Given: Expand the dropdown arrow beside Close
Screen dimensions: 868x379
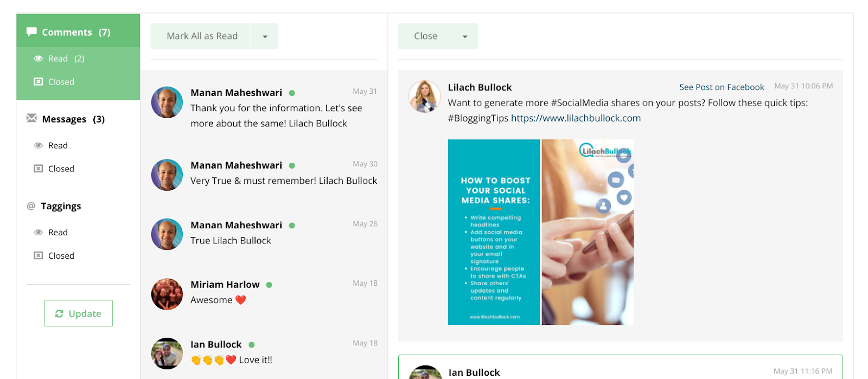Looking at the screenshot, I should point(464,36).
